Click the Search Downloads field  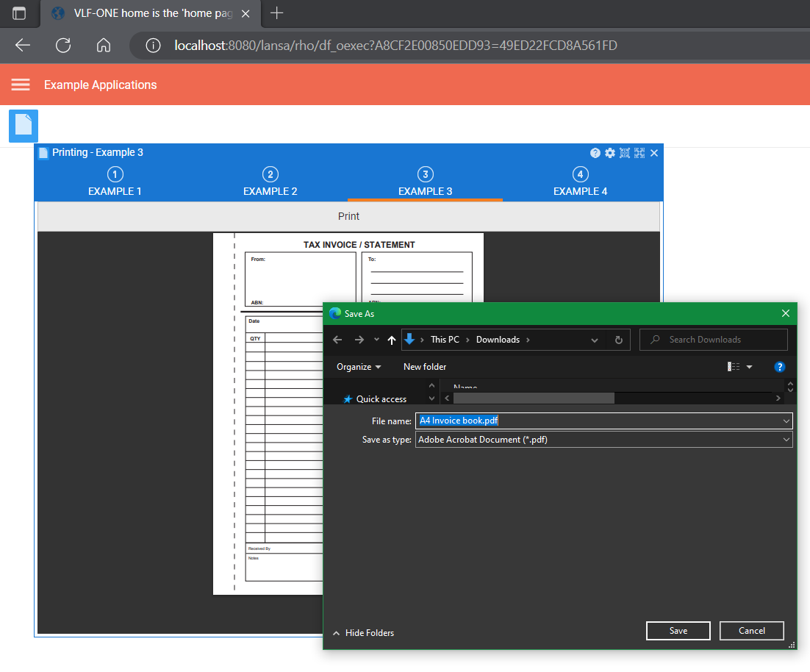[x=720, y=340]
